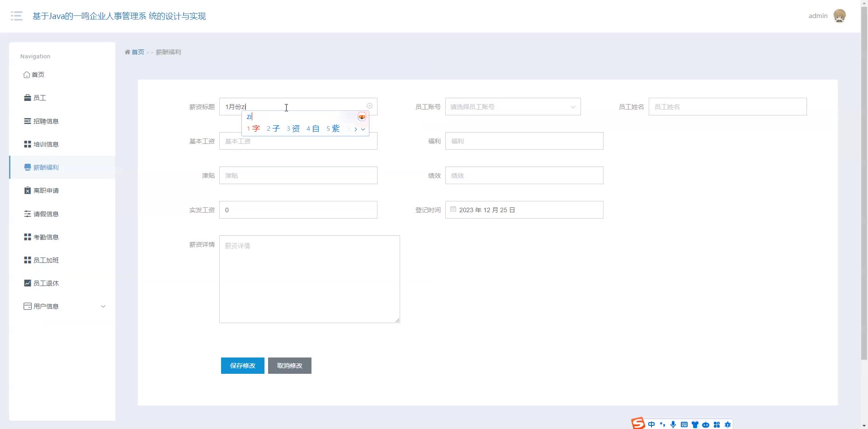Open the skin shirt icon in IME bar
Image resolution: width=868 pixels, height=429 pixels.
click(695, 424)
